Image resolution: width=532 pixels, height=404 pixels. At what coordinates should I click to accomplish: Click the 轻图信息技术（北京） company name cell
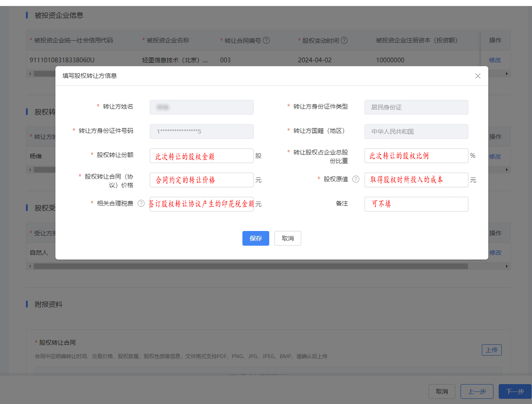tap(175, 60)
